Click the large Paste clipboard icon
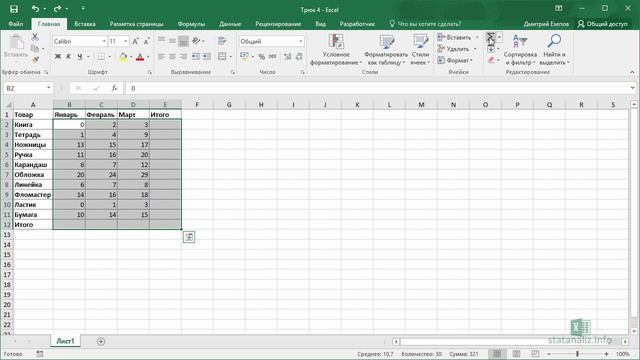The image size is (640, 360). (x=16, y=42)
